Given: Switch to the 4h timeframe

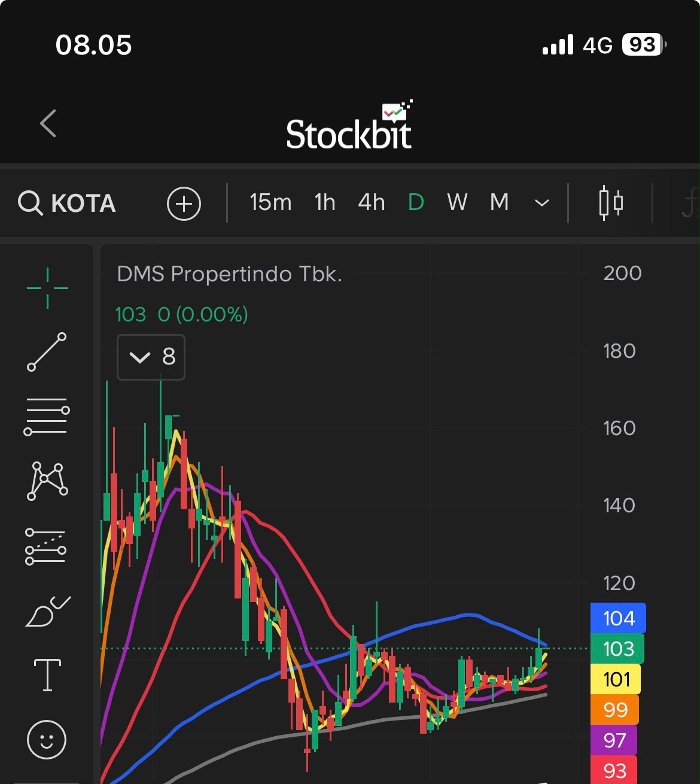Looking at the screenshot, I should 371,203.
